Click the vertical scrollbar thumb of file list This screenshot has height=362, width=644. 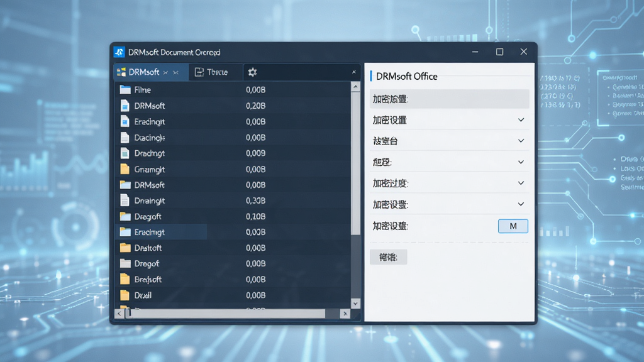click(x=355, y=163)
